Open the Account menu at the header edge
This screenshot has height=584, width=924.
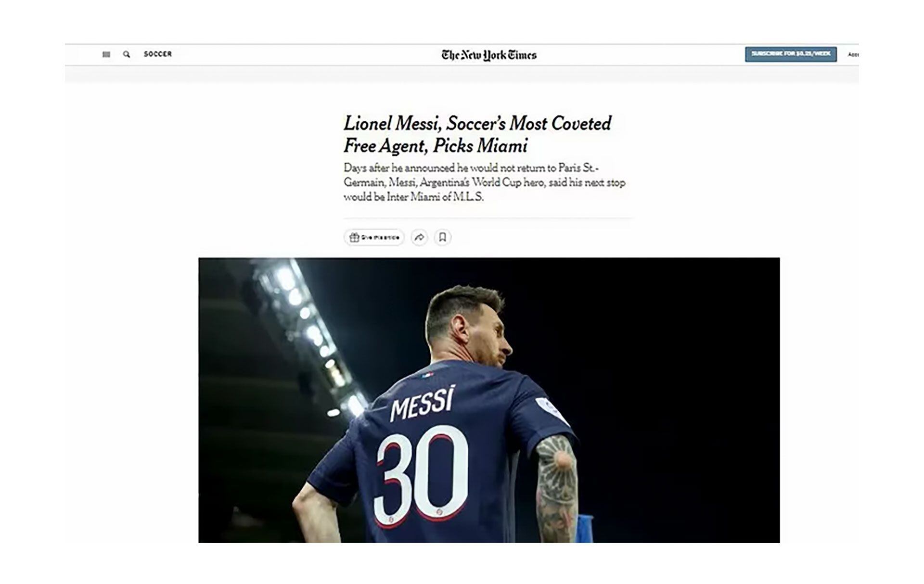click(853, 54)
